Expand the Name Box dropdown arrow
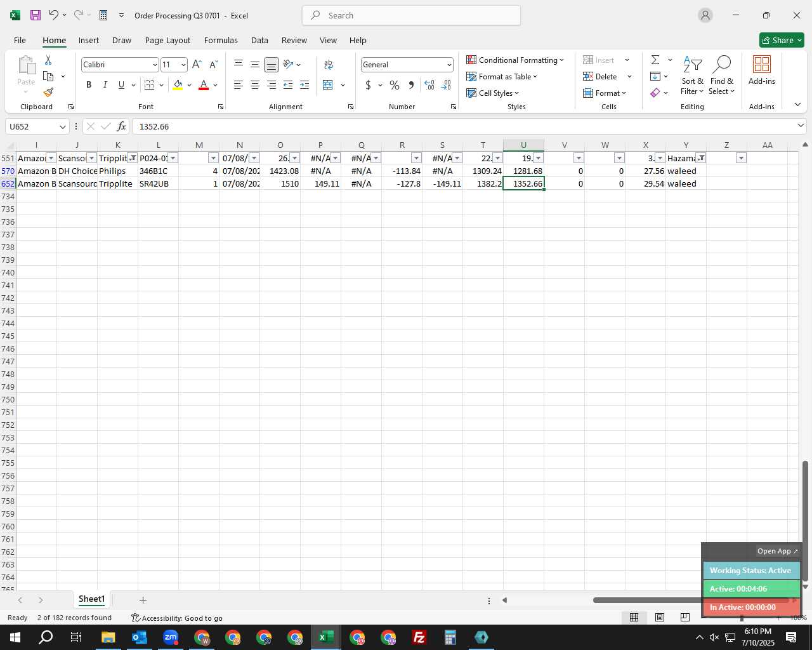Image resolution: width=812 pixels, height=650 pixels. click(63, 126)
